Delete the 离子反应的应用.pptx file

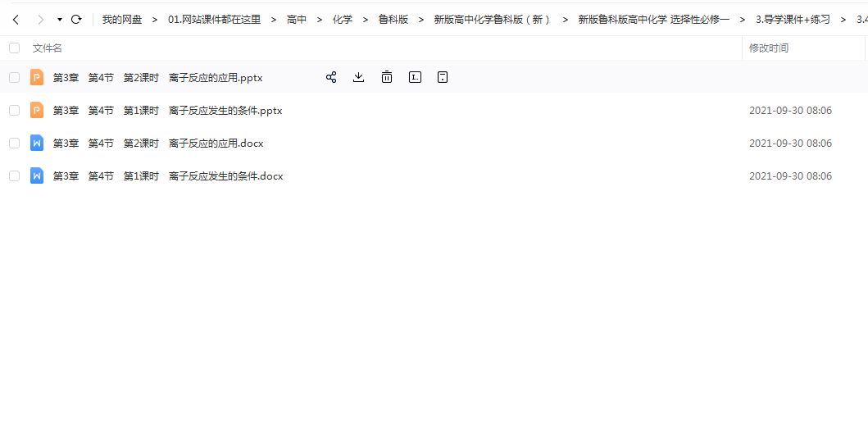(x=387, y=77)
